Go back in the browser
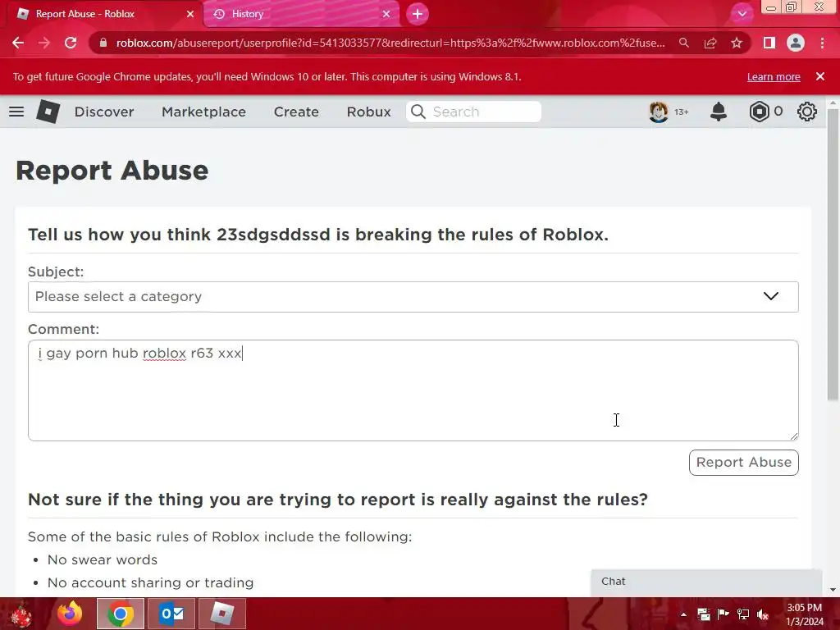This screenshot has width=840, height=630. point(18,43)
